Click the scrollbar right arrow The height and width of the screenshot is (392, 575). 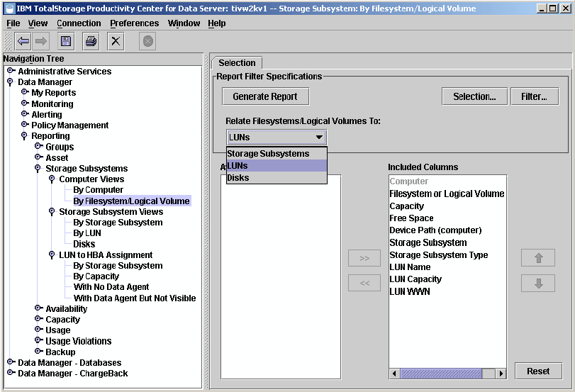tap(501, 374)
